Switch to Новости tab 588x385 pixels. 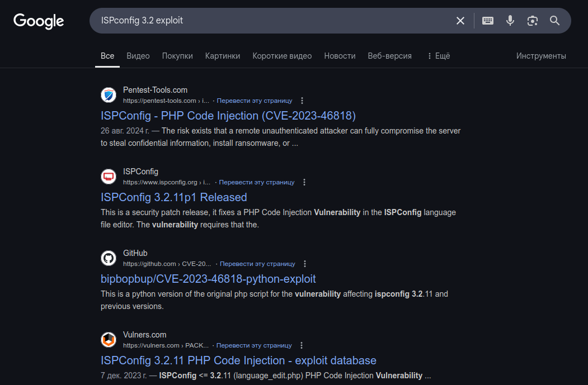coord(340,56)
